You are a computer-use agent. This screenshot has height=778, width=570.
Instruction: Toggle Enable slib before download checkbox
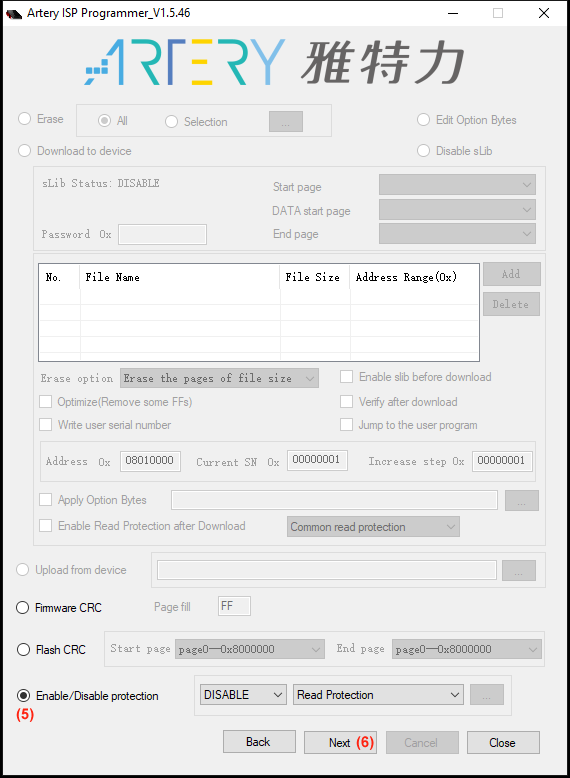pyautogui.click(x=346, y=377)
